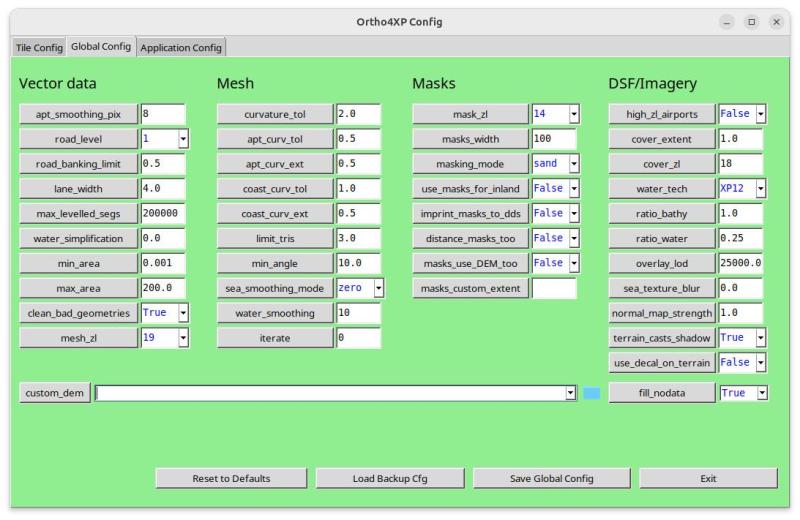Image resolution: width=800 pixels, height=520 pixels.
Task: Expand the clean_bad_geometries dropdown
Action: click(183, 313)
